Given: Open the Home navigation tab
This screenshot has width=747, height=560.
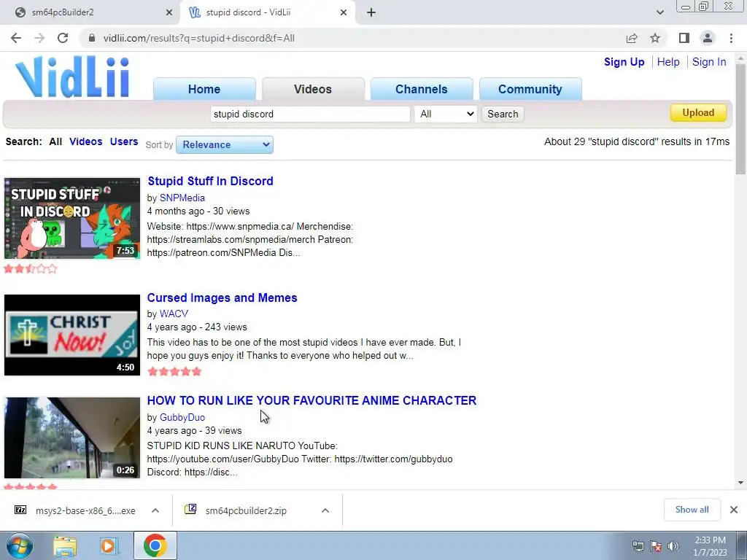Looking at the screenshot, I should click(204, 89).
